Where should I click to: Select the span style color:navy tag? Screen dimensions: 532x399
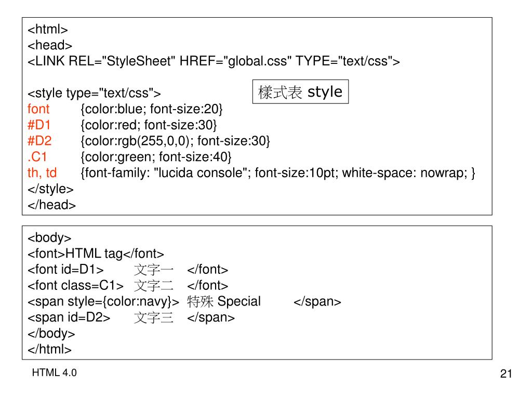(x=103, y=302)
